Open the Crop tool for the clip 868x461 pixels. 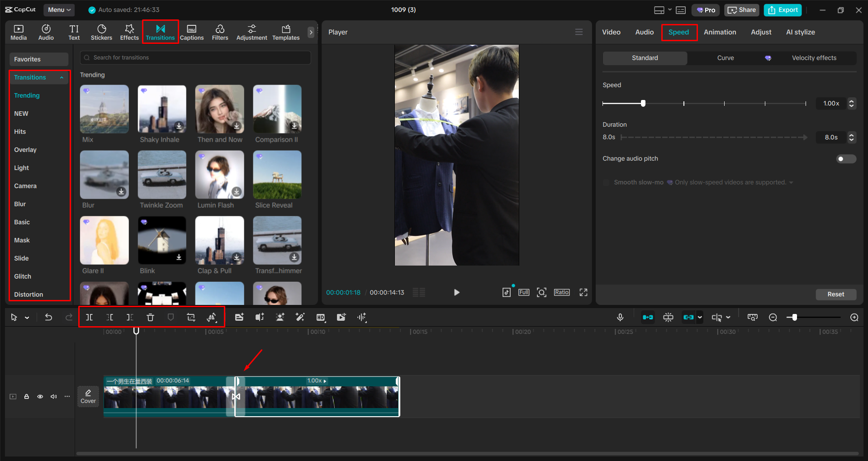[191, 317]
